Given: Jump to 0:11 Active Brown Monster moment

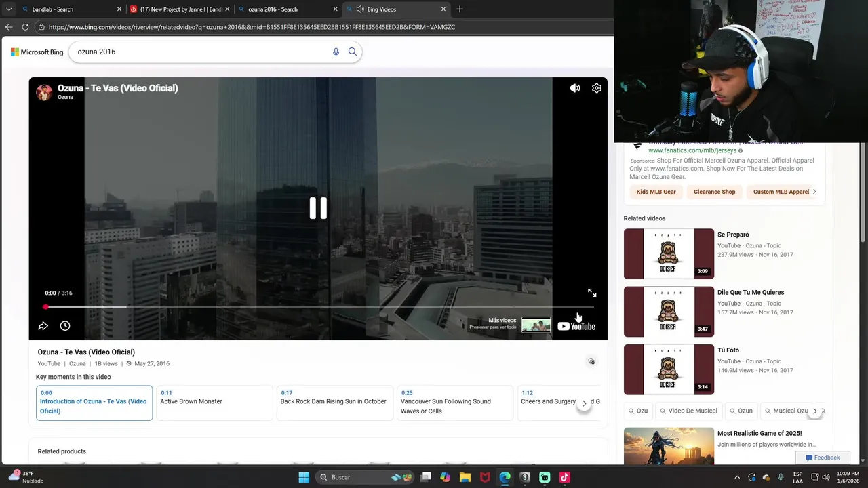Looking at the screenshot, I should coord(214,403).
